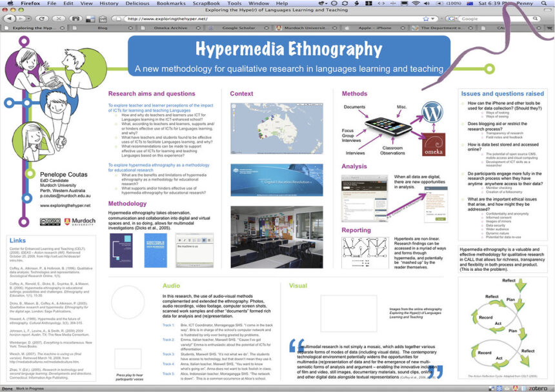Reload the page with the refresh button
Screen dimensions: 555x392
pos(42,19)
